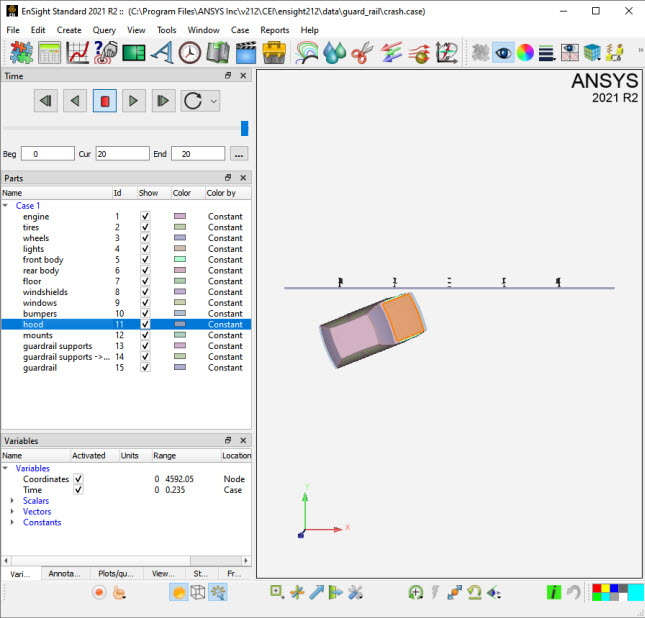This screenshot has width=645, height=618.
Task: Undock the Time panel
Action: pos(228,75)
